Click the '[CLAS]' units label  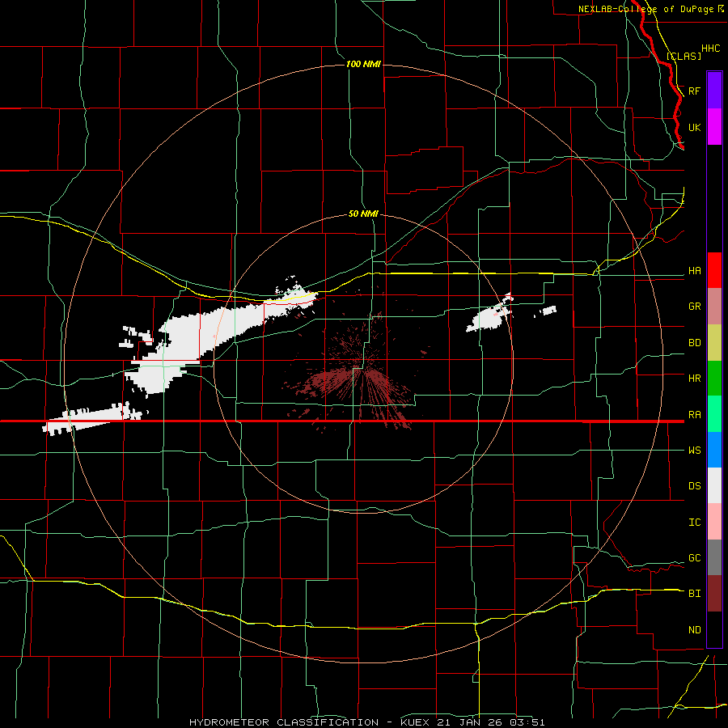coord(684,56)
